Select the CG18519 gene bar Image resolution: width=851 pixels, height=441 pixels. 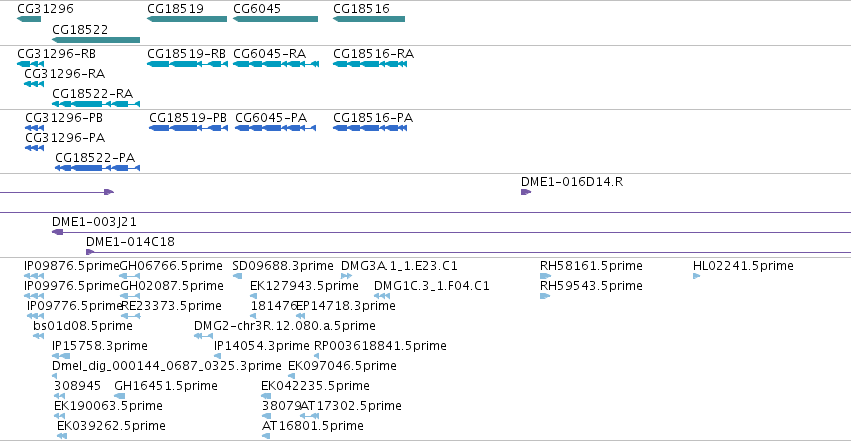click(187, 19)
